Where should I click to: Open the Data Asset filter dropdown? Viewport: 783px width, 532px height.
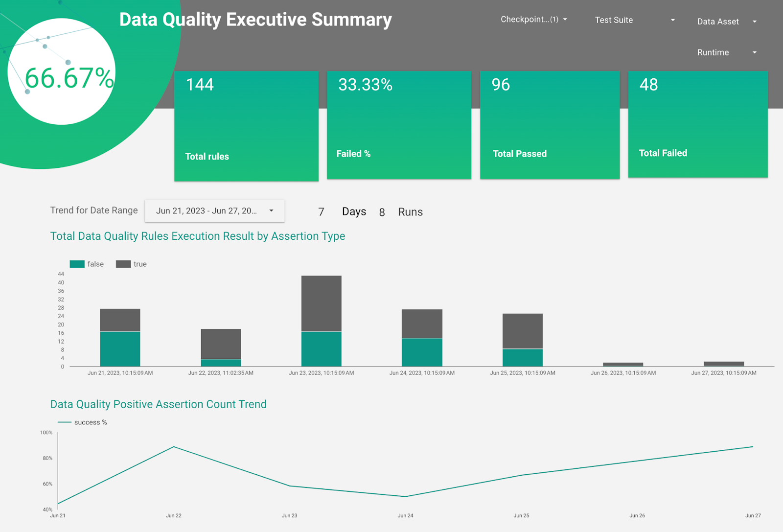pos(727,22)
